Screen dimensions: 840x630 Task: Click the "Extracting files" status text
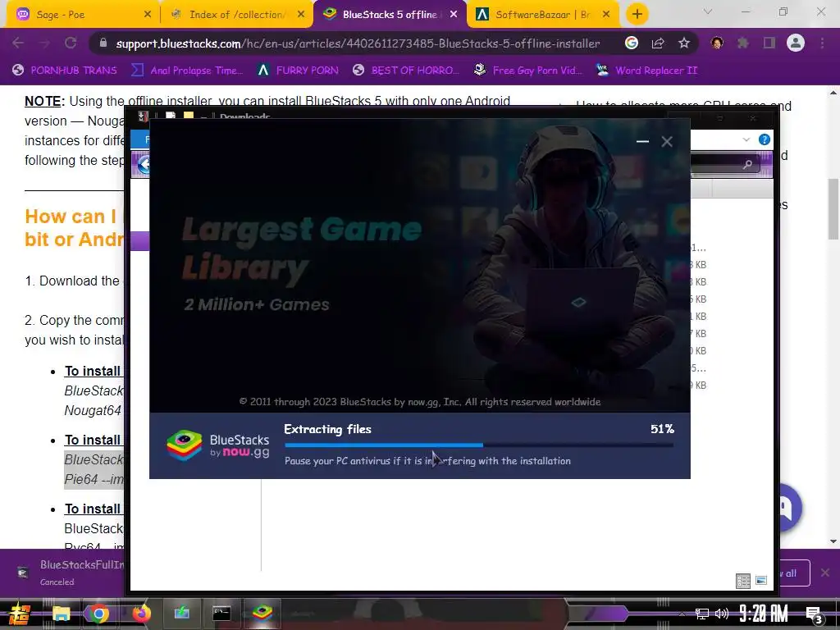[x=328, y=429]
